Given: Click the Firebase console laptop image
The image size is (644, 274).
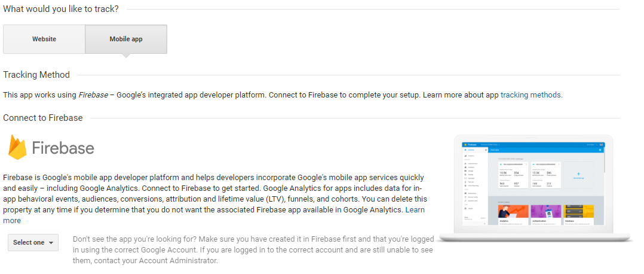Looking at the screenshot, I should click(534, 189).
